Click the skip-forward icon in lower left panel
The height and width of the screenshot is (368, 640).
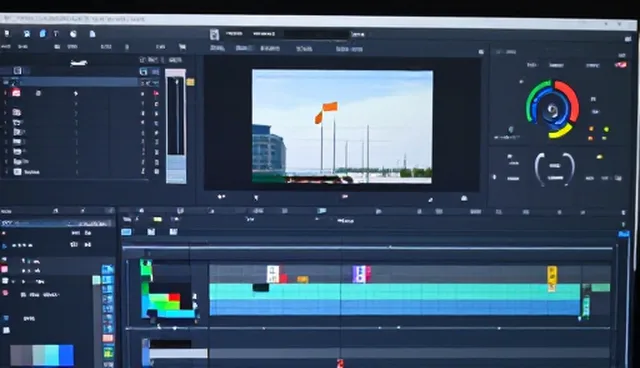(87, 245)
